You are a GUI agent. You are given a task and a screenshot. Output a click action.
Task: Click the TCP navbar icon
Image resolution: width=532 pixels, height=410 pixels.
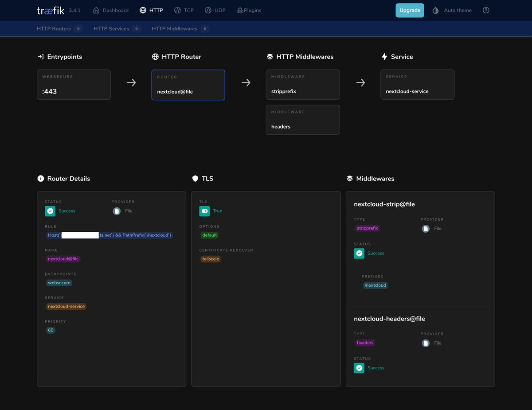tap(177, 10)
